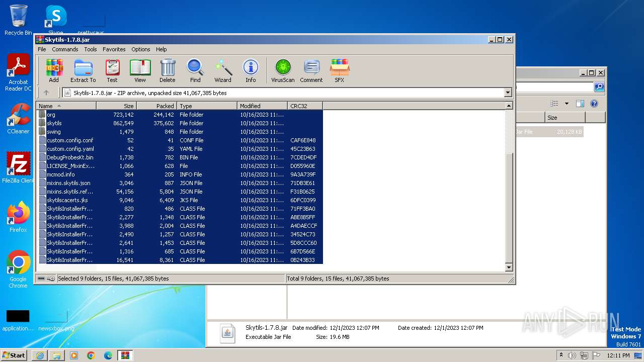Sort by the Name column header
This screenshot has width=644, height=362.
click(66, 106)
